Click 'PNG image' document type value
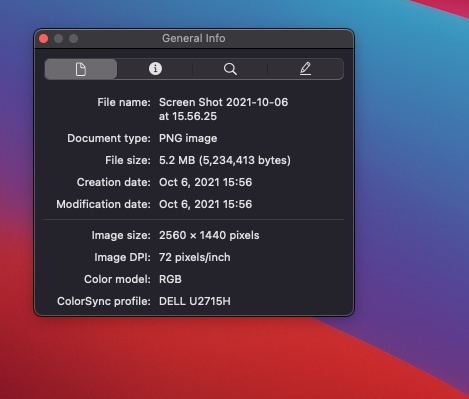 coord(188,138)
